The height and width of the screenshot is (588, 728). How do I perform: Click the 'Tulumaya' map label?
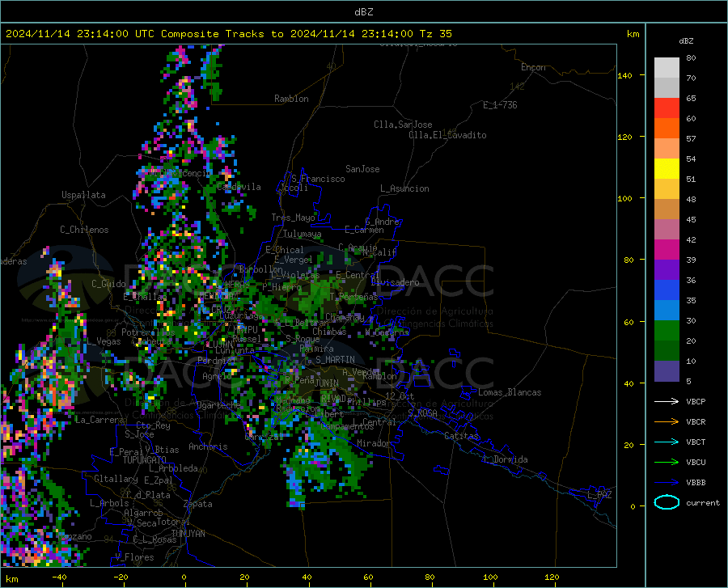coord(303,234)
